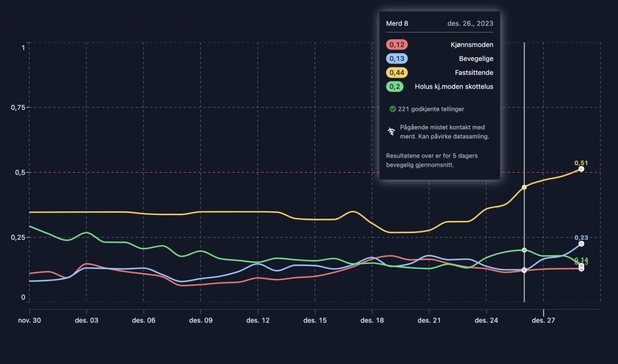Click the des. 26., 2023 date text
This screenshot has height=364, width=618.
470,24
